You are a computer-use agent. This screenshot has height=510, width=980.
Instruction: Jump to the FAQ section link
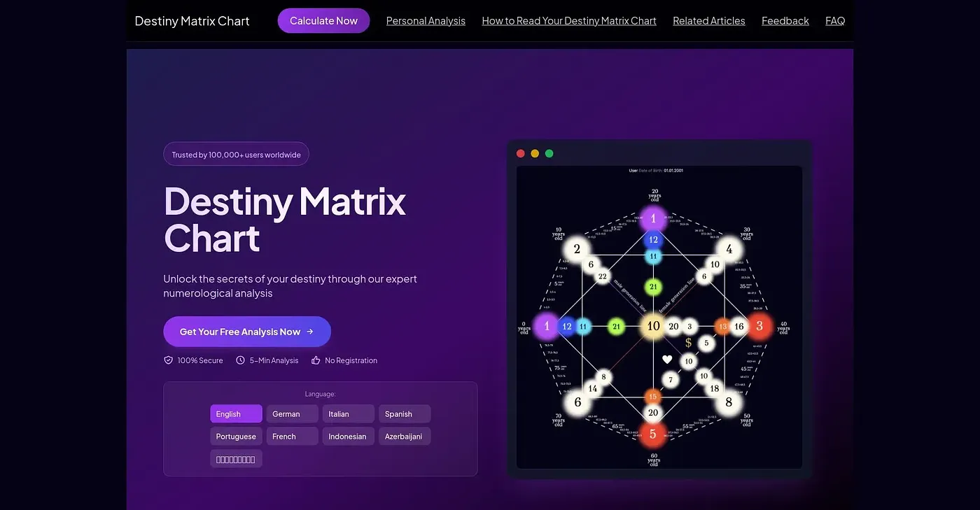[835, 21]
